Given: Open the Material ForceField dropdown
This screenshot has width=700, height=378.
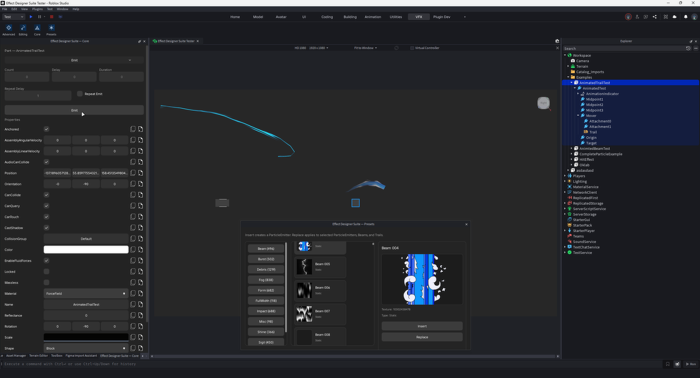Looking at the screenshot, I should pos(86,293).
